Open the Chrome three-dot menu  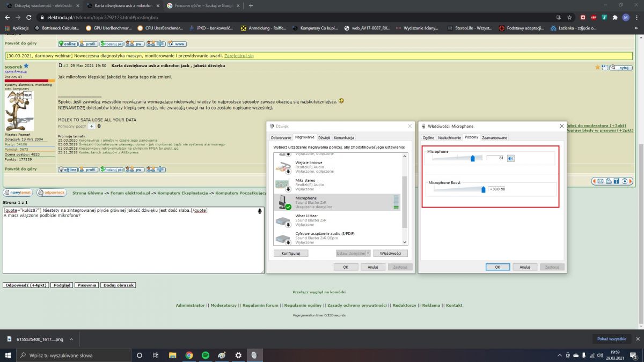click(637, 17)
